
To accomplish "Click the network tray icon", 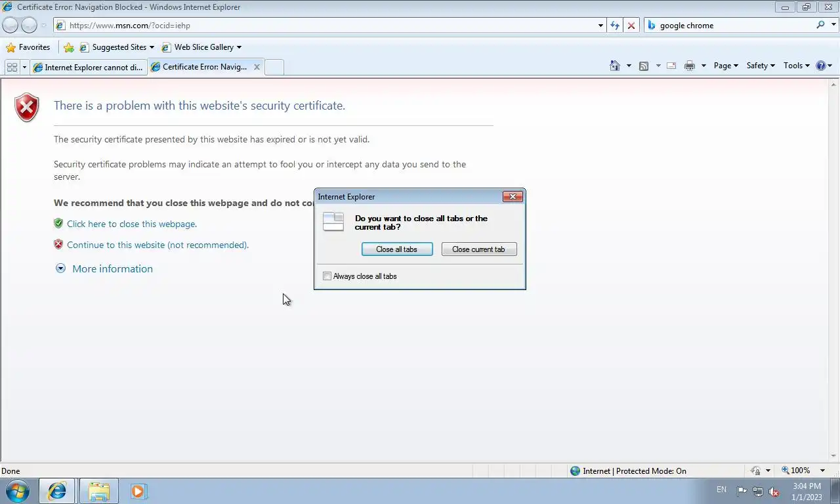I will coord(757,492).
